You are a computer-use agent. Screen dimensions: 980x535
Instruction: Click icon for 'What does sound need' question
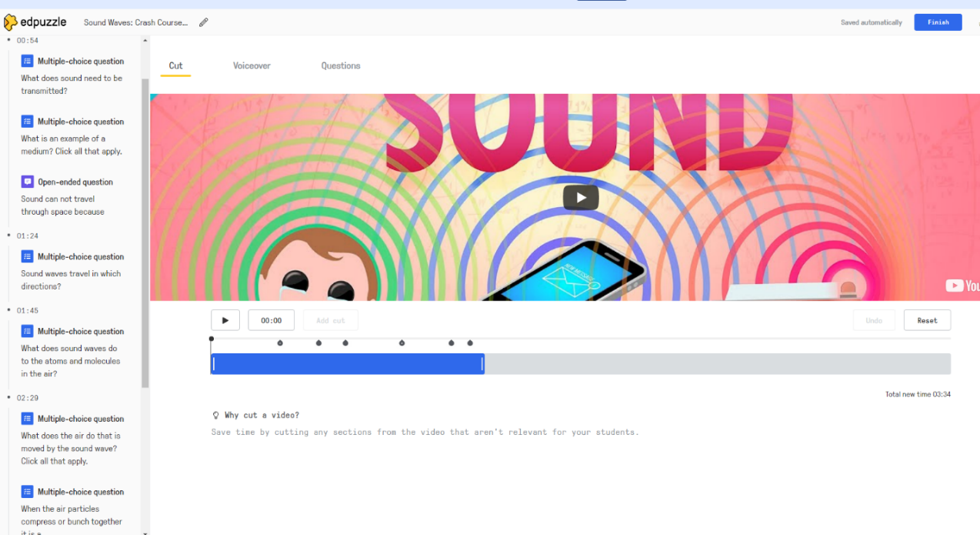[x=27, y=61]
